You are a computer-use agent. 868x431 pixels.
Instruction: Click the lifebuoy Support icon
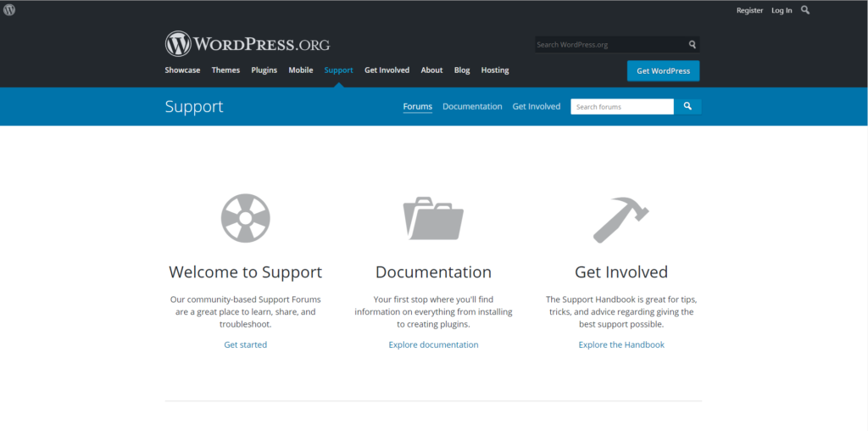tap(245, 218)
